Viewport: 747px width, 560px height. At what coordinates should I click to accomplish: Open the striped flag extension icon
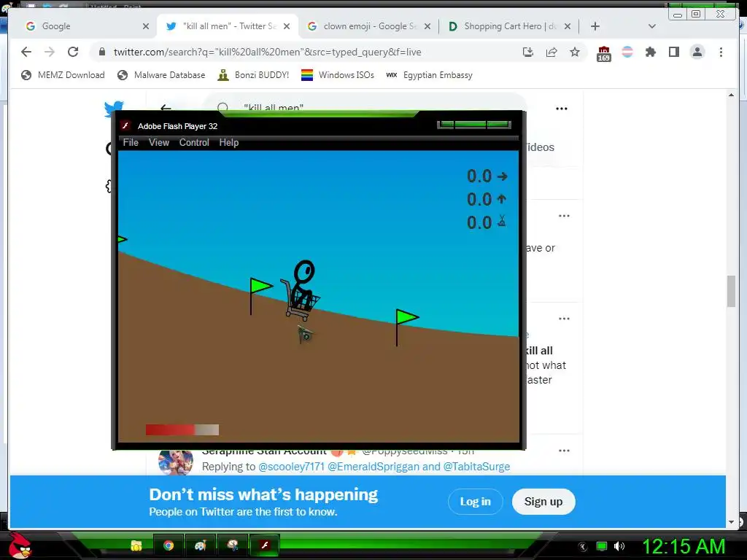(x=627, y=52)
